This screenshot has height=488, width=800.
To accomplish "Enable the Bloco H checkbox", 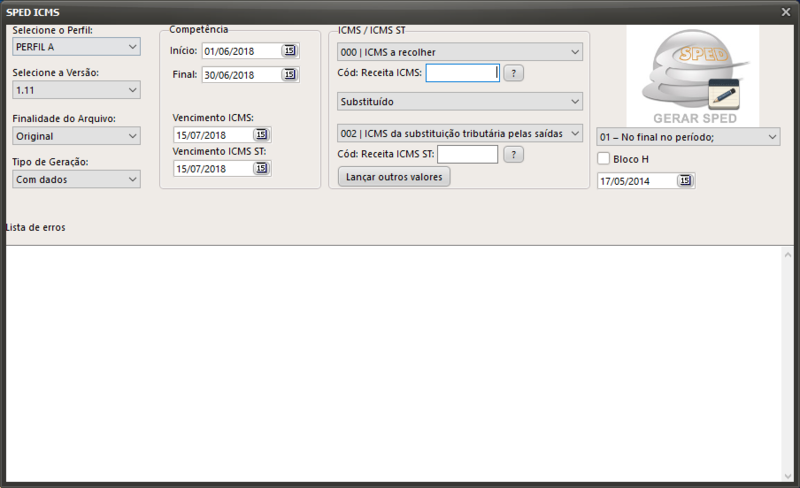I will [604, 159].
